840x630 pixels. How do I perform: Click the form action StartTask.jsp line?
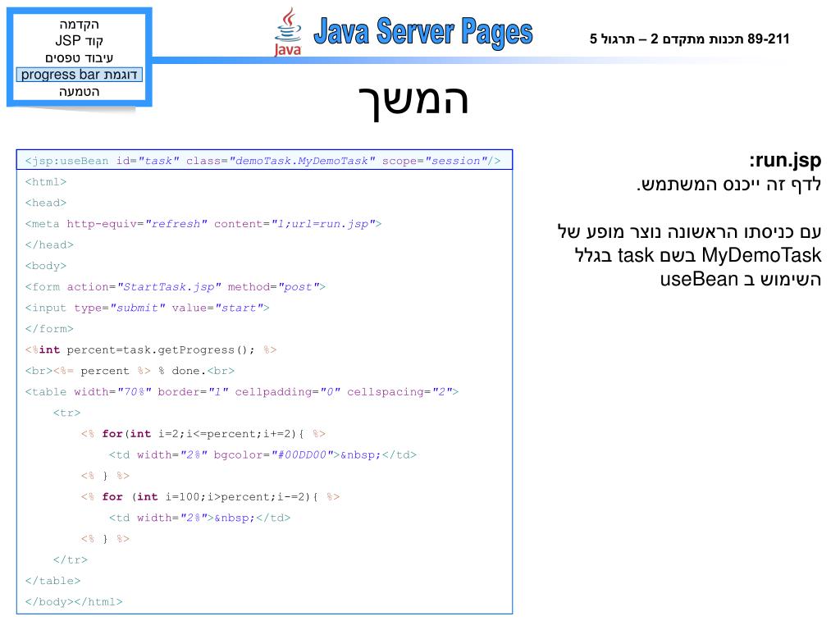[x=176, y=286]
